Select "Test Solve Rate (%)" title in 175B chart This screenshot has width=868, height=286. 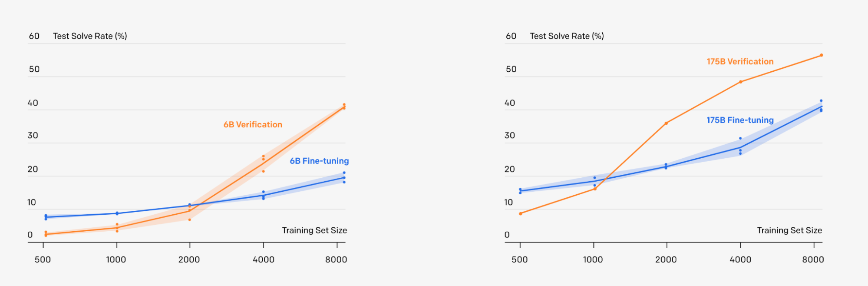click(x=567, y=36)
